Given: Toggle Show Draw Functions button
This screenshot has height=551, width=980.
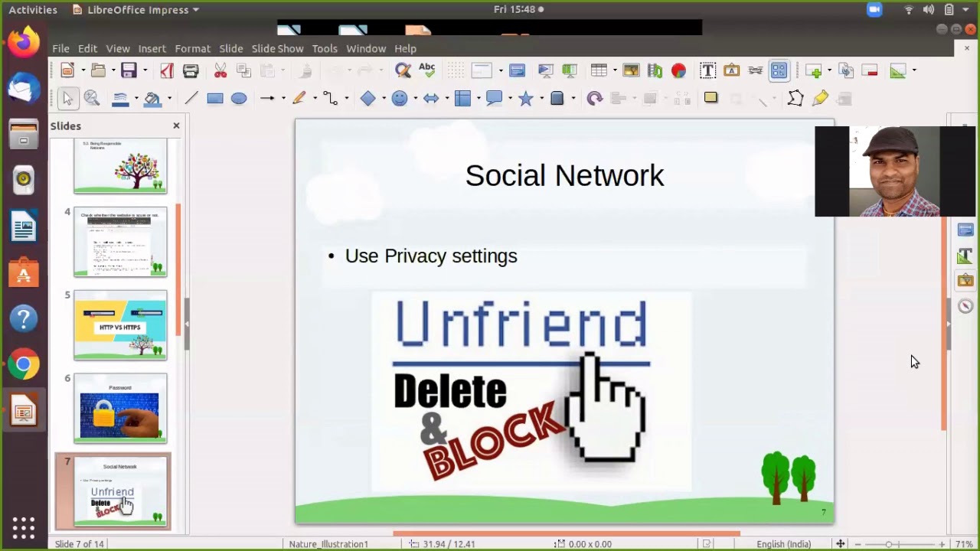Looking at the screenshot, I should 779,70.
